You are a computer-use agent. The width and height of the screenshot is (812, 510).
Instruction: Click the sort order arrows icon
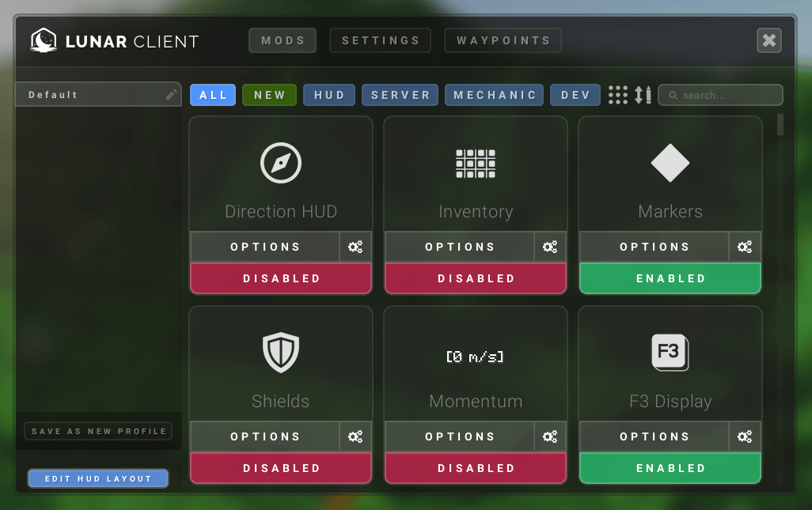coord(643,95)
